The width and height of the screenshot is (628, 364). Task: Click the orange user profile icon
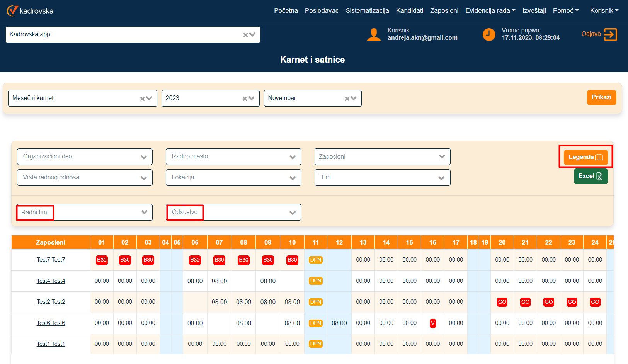pyautogui.click(x=373, y=34)
